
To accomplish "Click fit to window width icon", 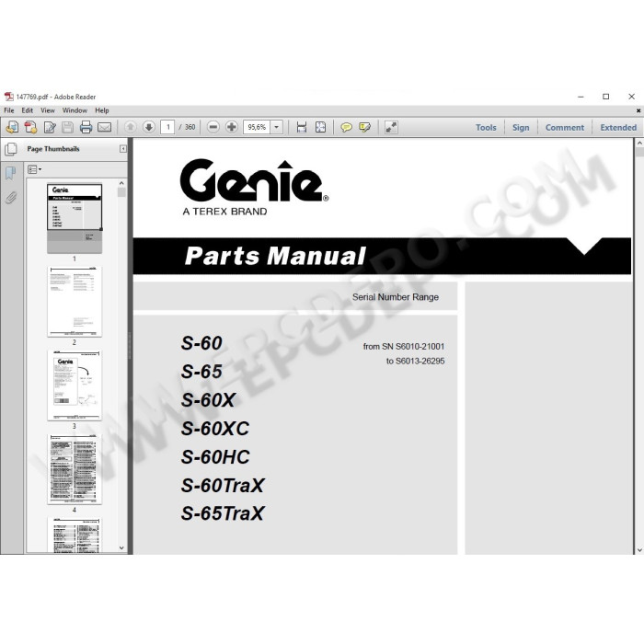I will coord(302,127).
